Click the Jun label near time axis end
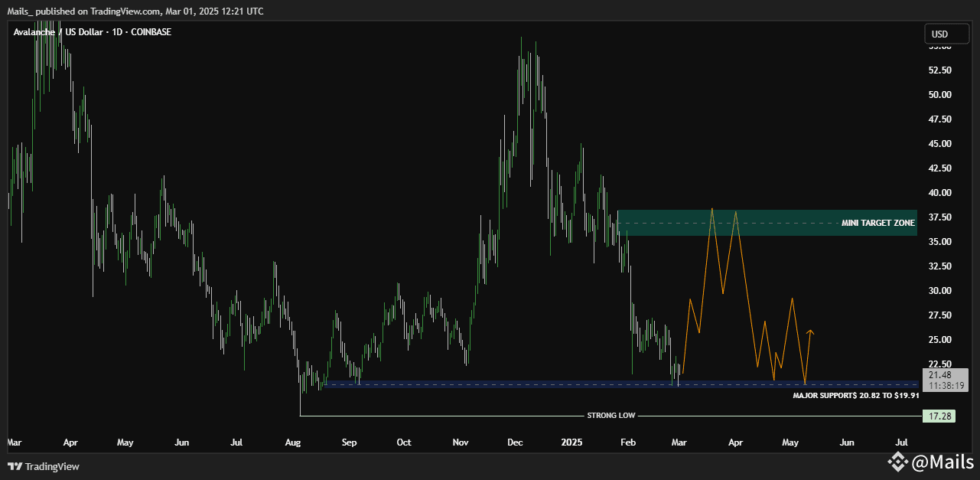The width and height of the screenshot is (980, 480). point(847,442)
